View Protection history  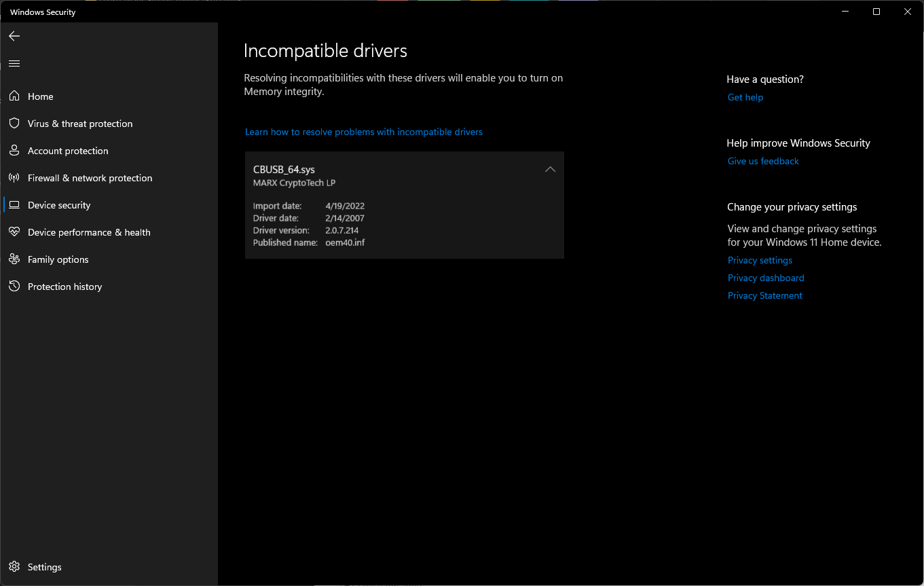point(64,286)
